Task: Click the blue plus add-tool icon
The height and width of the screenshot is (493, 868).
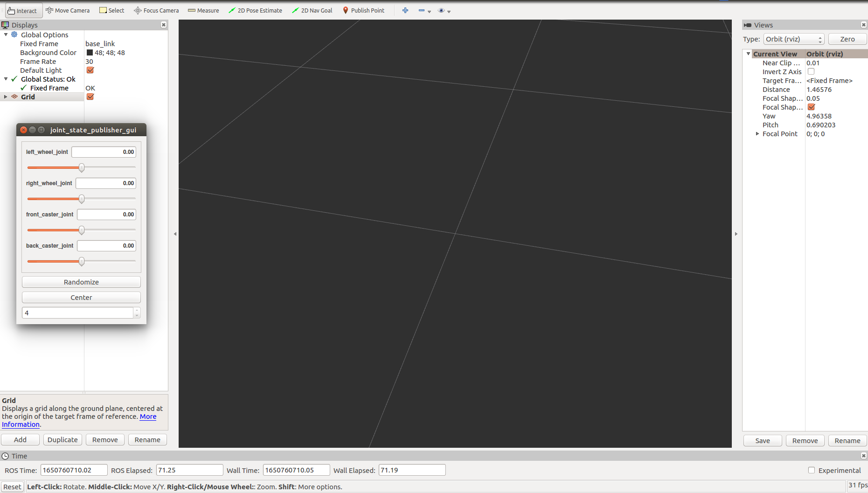Action: click(x=405, y=10)
